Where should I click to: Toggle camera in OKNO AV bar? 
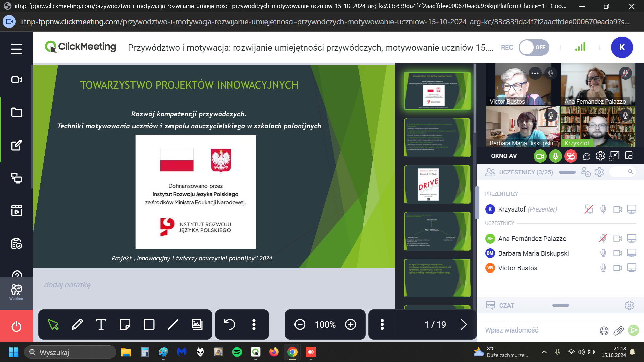540,156
